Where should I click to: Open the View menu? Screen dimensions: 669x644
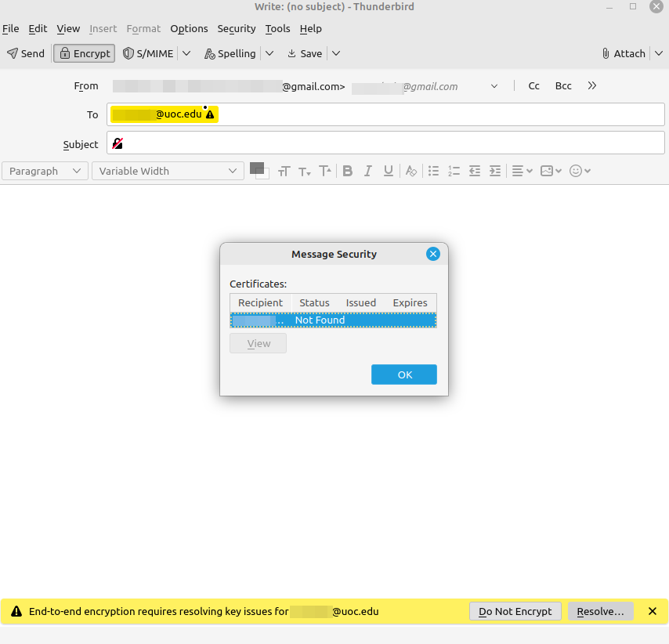[68, 28]
